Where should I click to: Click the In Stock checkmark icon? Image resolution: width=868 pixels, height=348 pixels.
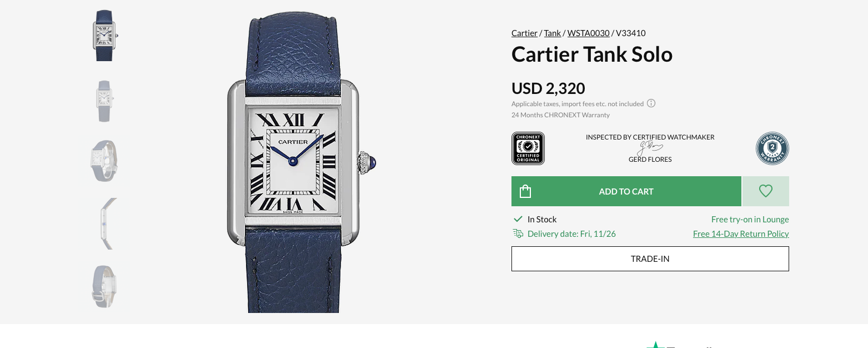click(518, 219)
